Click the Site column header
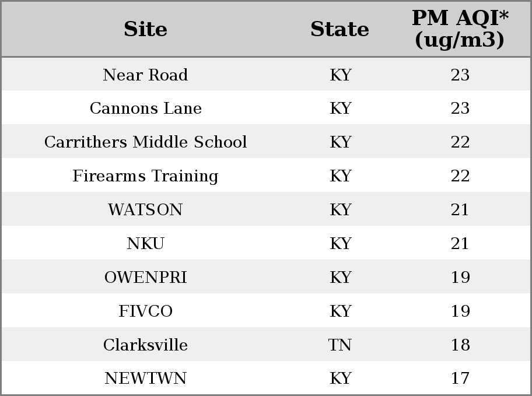This screenshot has width=532, height=396. coord(145,29)
